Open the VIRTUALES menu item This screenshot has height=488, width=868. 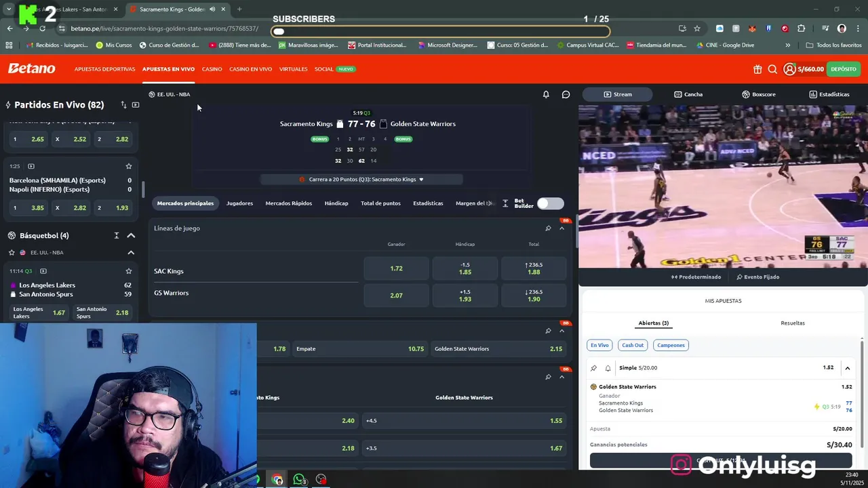pos(293,69)
